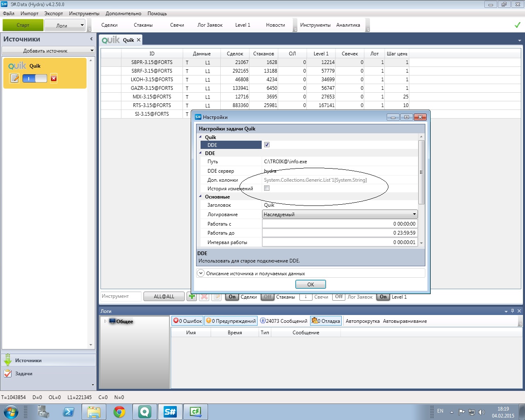Collapse the Источники panel arrow
525x420 pixels.
coord(91,39)
